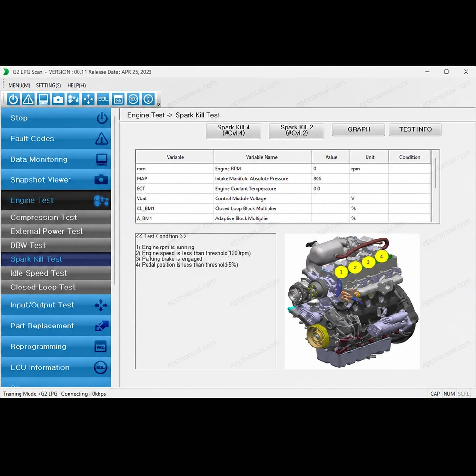This screenshot has height=476, width=476.
Task: Select DBW Test in sidebar
Action: point(56,245)
